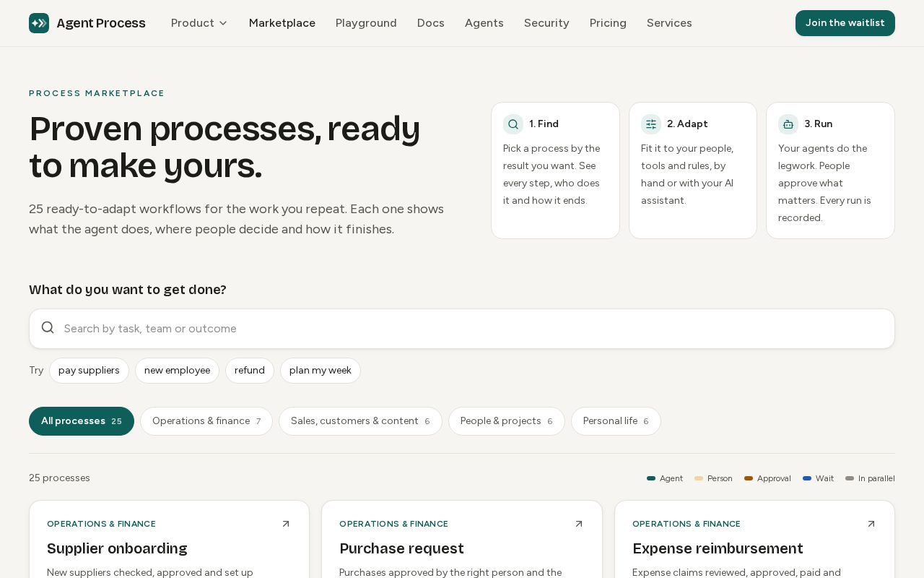924x578 pixels.
Task: Go to the Marketplace nav item
Action: click(282, 23)
